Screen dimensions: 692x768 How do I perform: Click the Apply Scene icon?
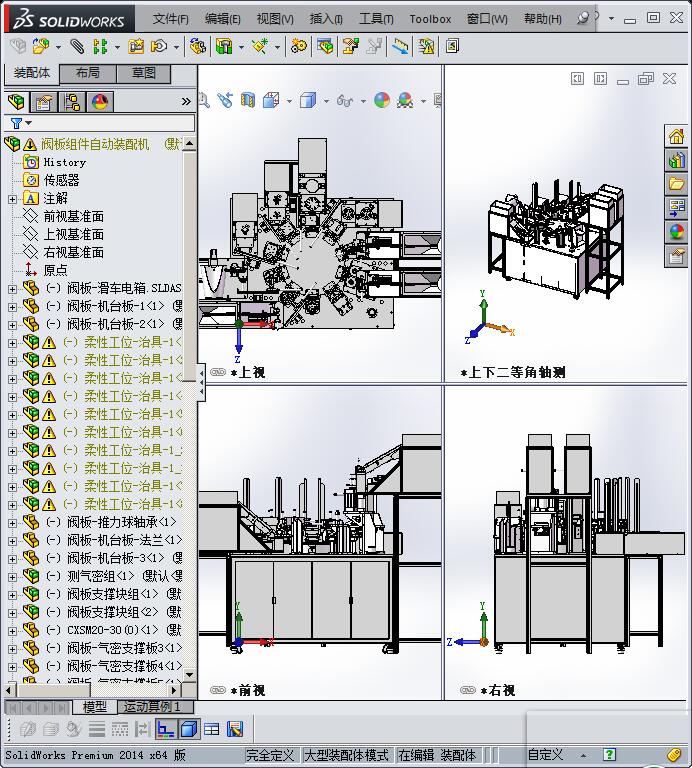click(x=405, y=101)
